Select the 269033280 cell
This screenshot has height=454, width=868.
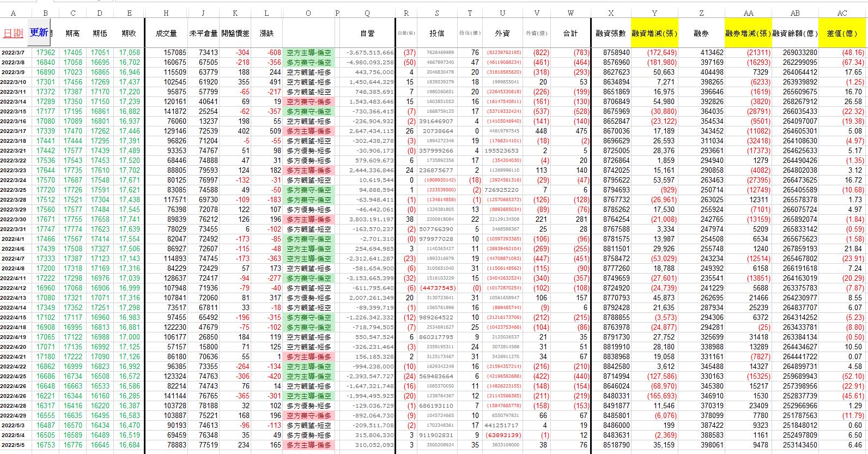point(795,53)
